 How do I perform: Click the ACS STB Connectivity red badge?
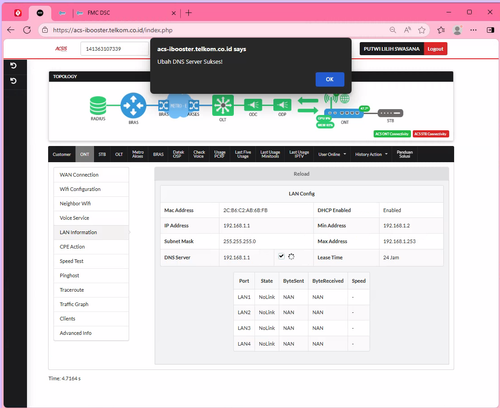point(431,134)
